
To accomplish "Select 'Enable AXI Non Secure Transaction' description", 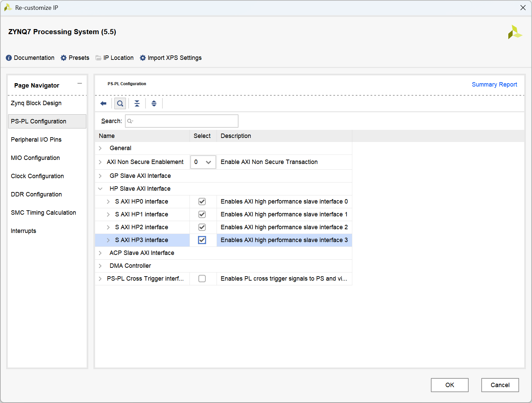I will [x=269, y=162].
